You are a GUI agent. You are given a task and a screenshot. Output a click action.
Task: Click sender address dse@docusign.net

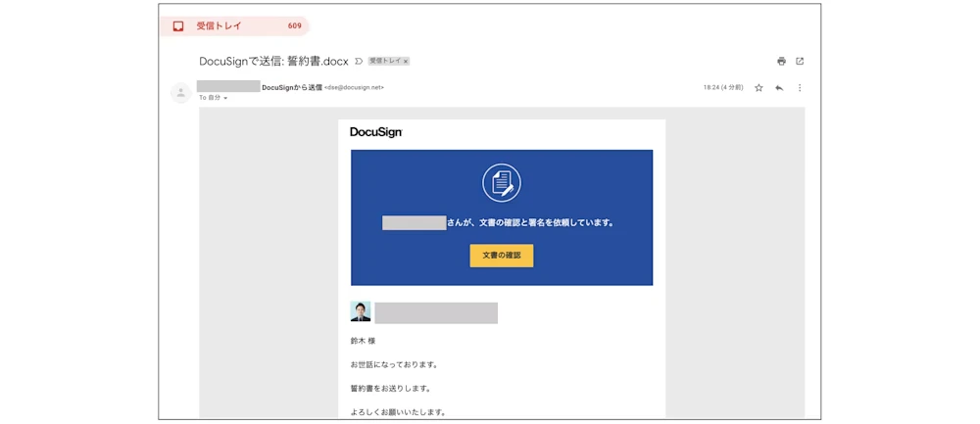[x=355, y=88]
